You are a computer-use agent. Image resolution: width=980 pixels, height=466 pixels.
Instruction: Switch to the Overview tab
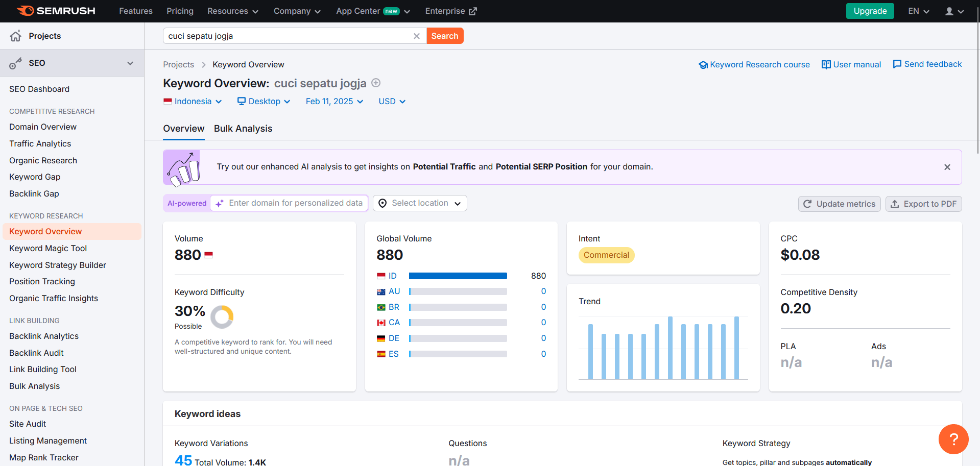click(184, 129)
